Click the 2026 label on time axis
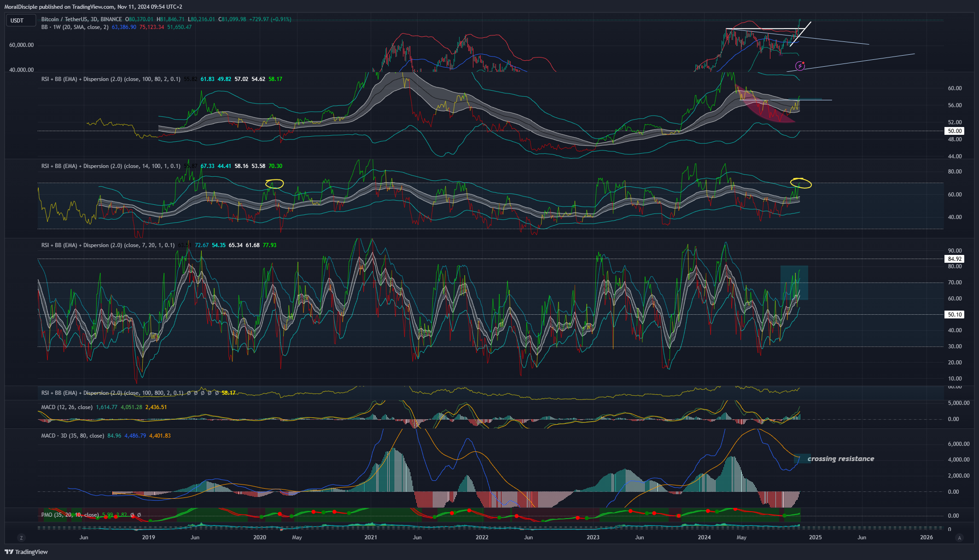This screenshot has width=979, height=560. coord(927,537)
